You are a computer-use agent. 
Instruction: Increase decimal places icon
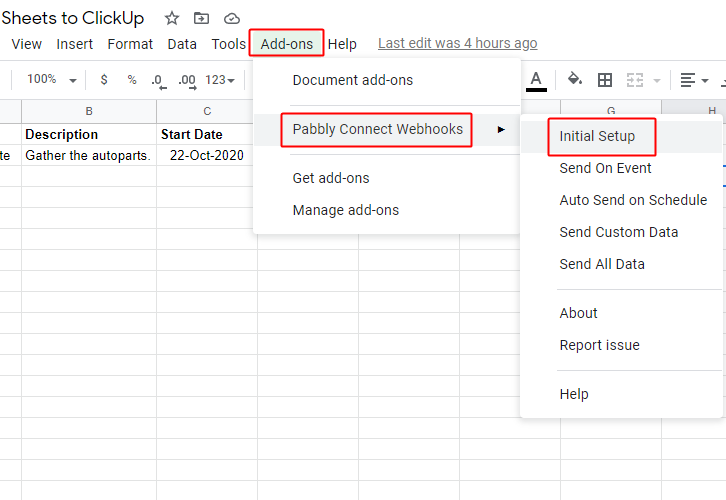pos(187,81)
